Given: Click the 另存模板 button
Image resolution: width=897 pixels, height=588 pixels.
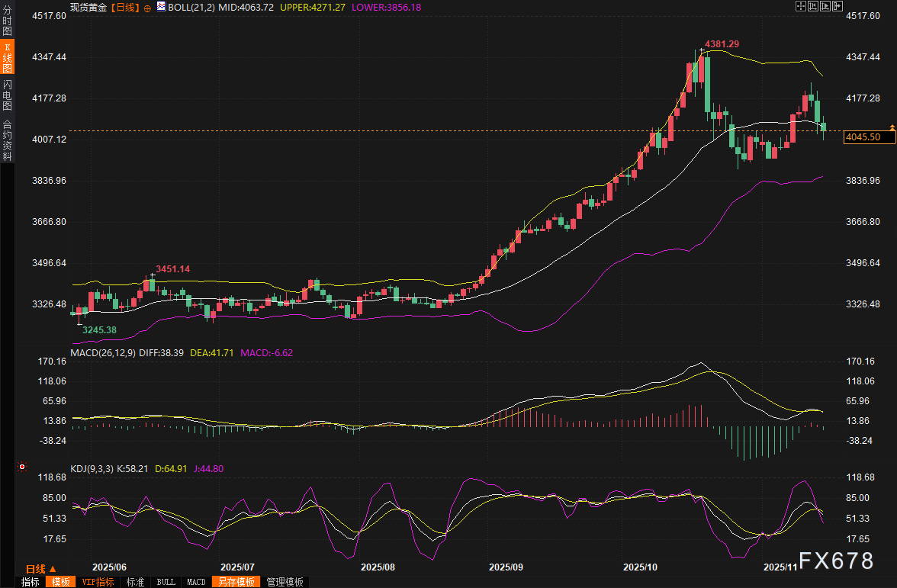Looking at the screenshot, I should coord(235,582).
